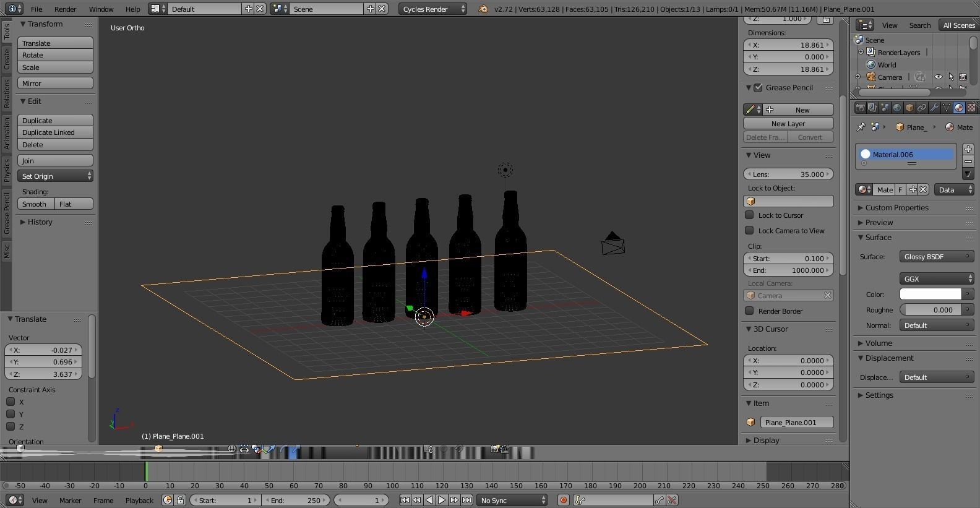Toggle automatic keyframe record button
This screenshot has width=980, height=508.
(x=563, y=500)
